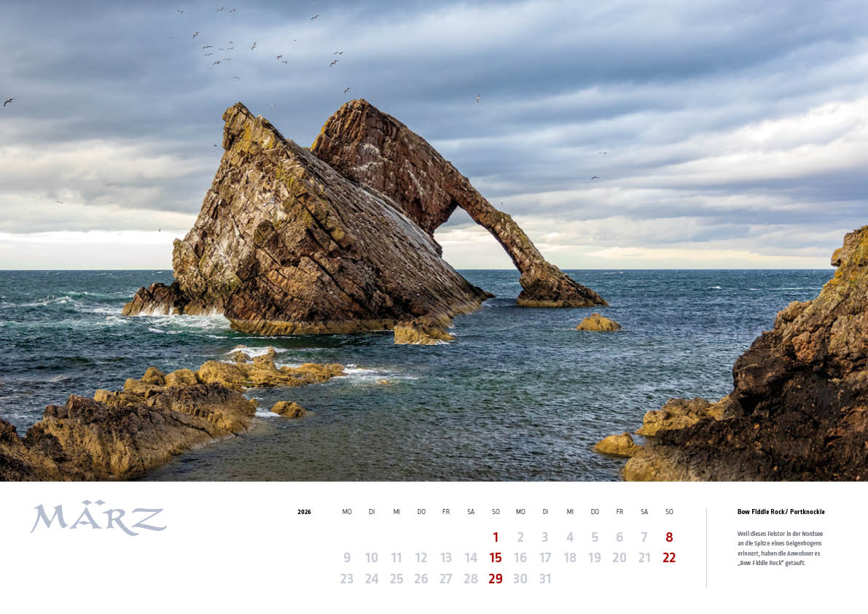Select the SA weekday header

[x=471, y=512]
